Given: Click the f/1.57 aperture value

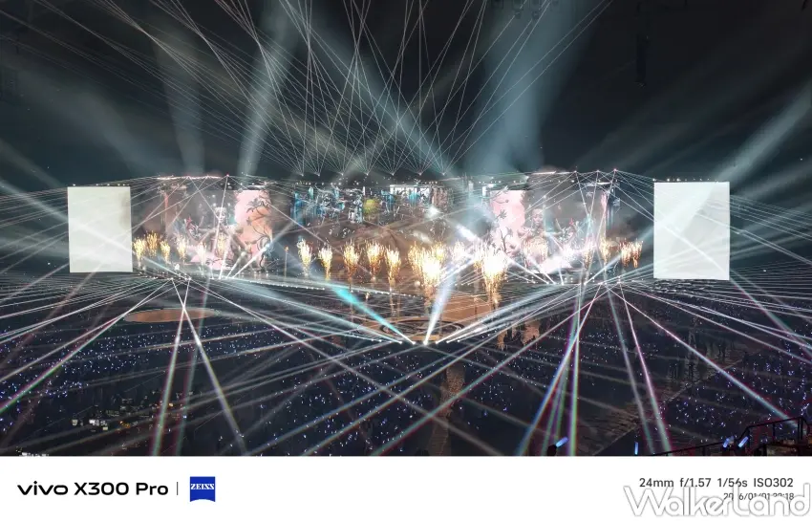Looking at the screenshot, I should (x=695, y=483).
